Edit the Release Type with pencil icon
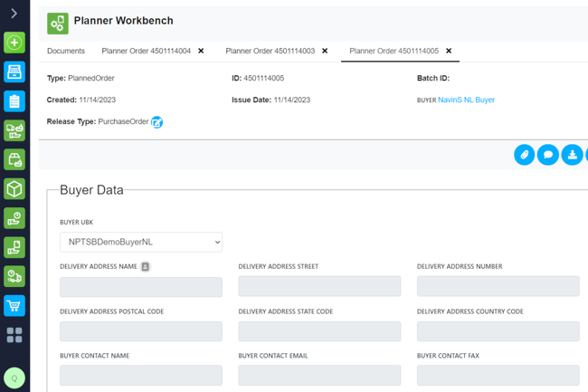Viewport: 588px width, 392px height. click(x=156, y=122)
